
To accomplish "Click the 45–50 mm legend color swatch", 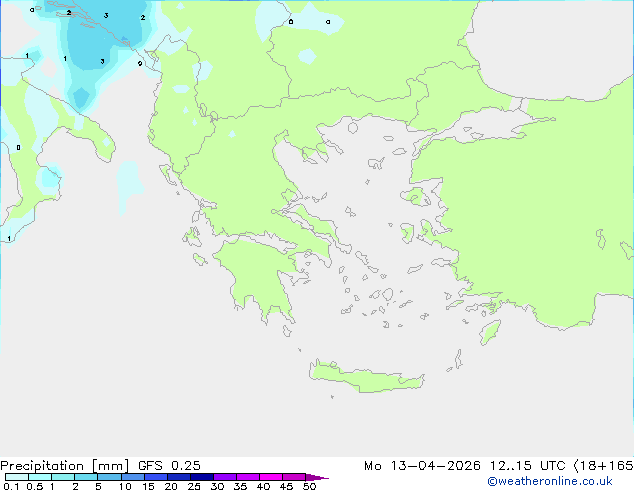I will 294,477.
